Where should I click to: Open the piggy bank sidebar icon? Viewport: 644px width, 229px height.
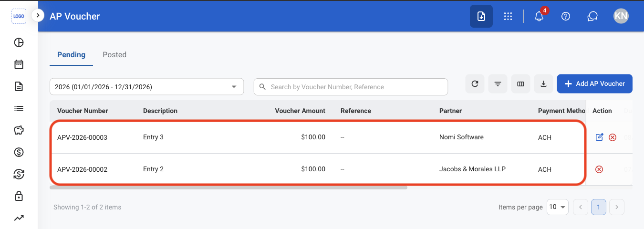coord(19,130)
